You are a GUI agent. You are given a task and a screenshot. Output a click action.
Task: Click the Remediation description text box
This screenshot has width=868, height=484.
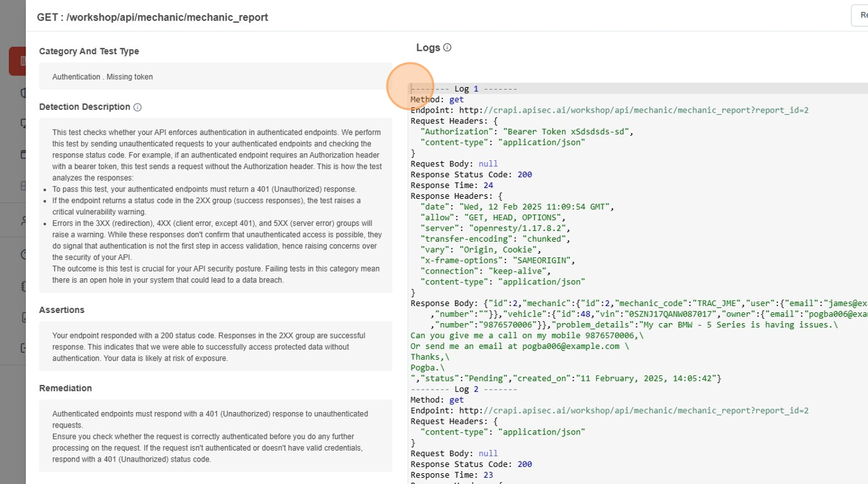pyautogui.click(x=216, y=436)
